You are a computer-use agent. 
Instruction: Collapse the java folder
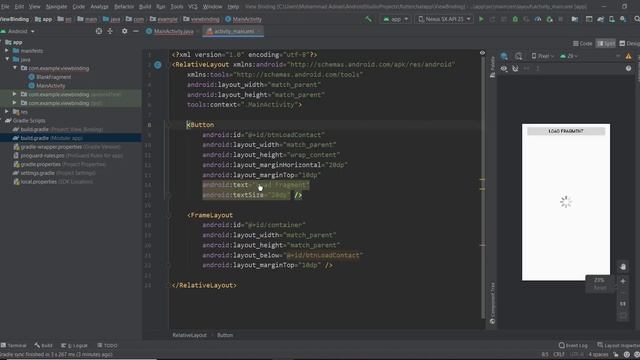[x=7, y=59]
